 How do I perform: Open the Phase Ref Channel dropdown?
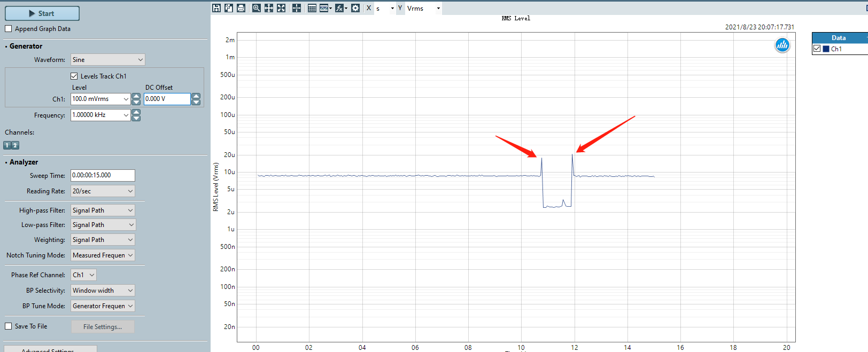pyautogui.click(x=83, y=275)
